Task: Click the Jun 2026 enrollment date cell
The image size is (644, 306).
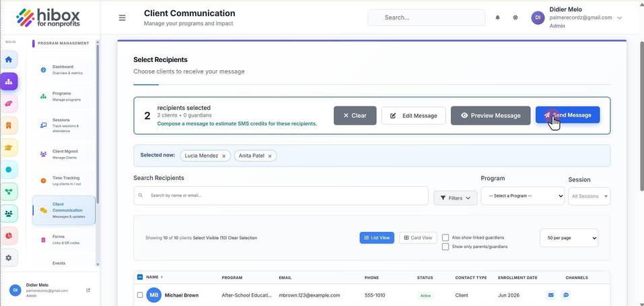Action: coord(509,295)
